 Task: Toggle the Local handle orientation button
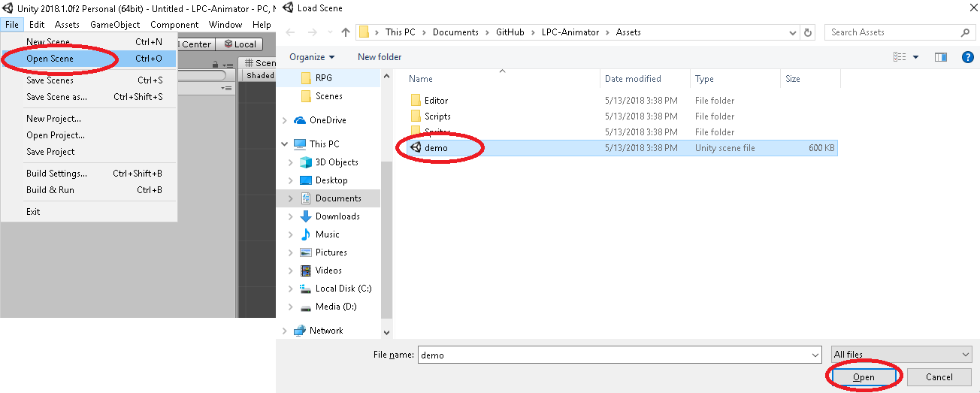tap(240, 44)
